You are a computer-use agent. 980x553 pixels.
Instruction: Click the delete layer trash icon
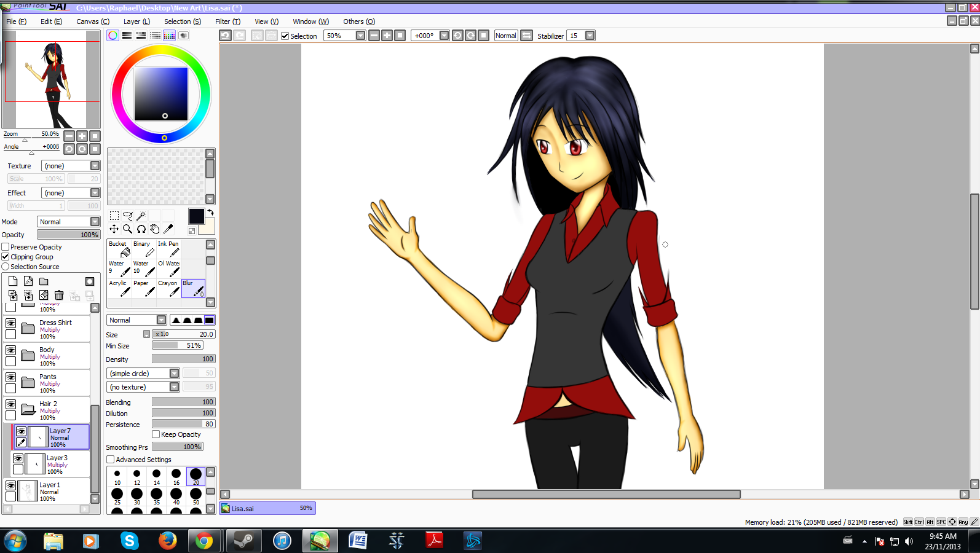[x=59, y=296]
